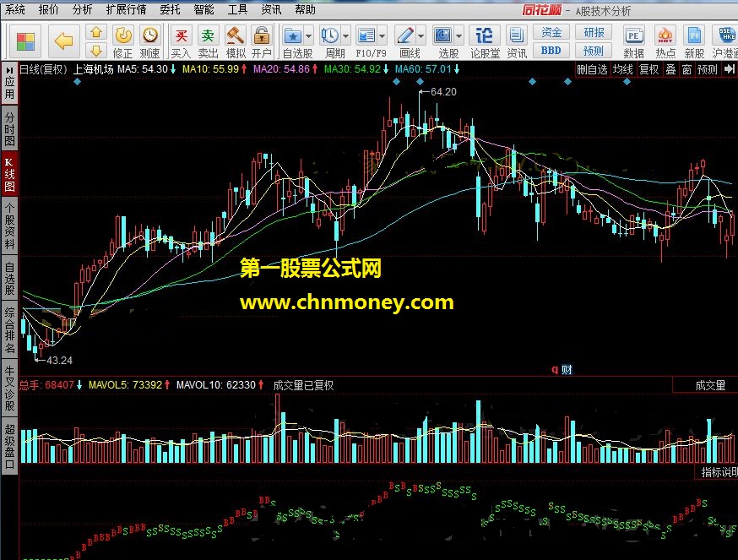Expand the 自选股 dropdown arrow

pyautogui.click(x=308, y=35)
